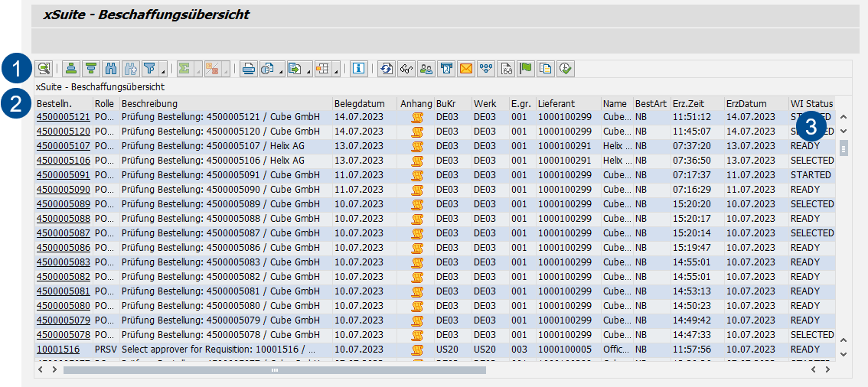Click the clock with checkmark icon

(x=566, y=69)
